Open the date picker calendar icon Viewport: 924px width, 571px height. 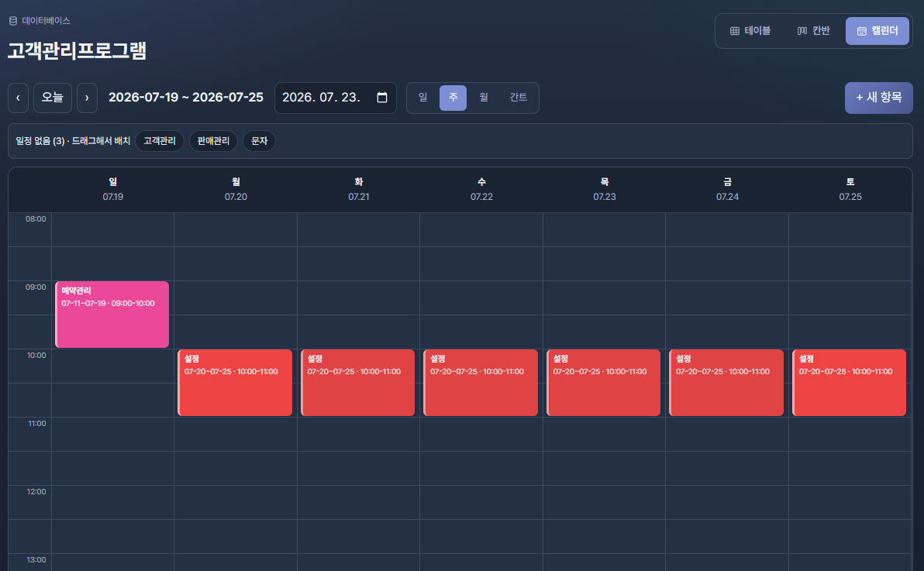tap(382, 97)
